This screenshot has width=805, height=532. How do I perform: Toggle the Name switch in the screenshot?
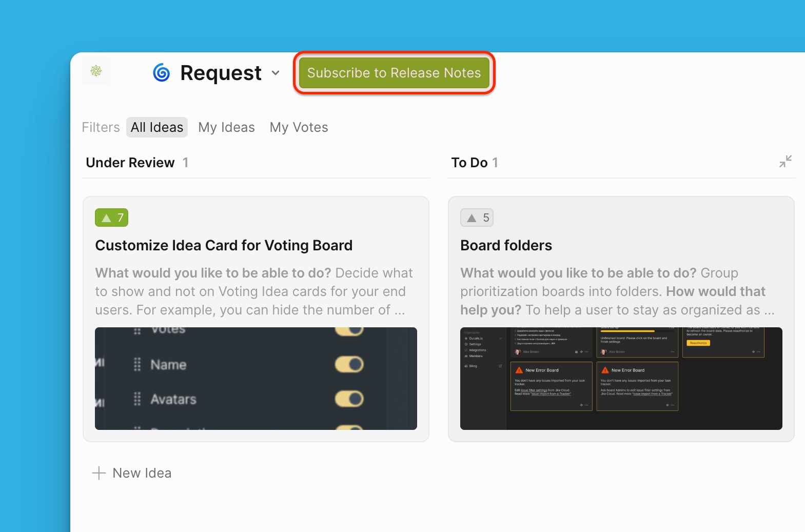coord(349,364)
